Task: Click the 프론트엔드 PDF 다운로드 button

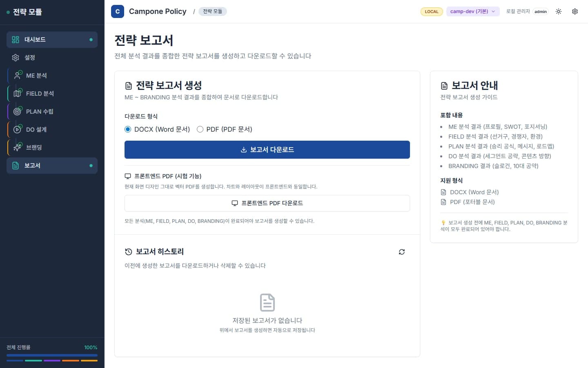Action: pos(267,203)
